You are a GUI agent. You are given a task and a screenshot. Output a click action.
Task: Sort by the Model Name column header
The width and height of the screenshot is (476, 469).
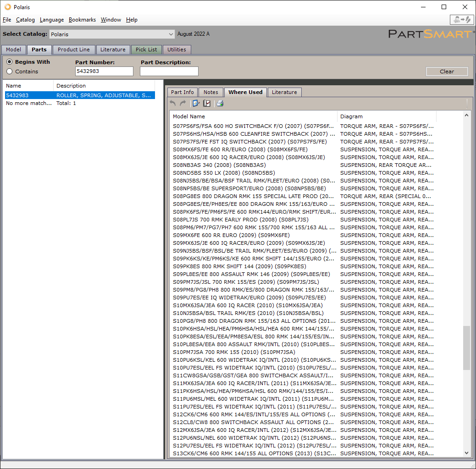point(254,116)
